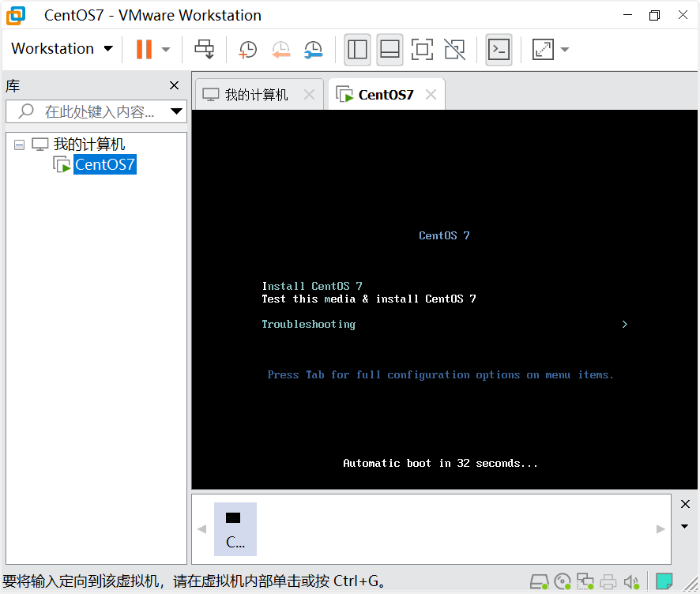The image size is (700, 594).
Task: Click the Troubleshooting submenu arrow
Action: point(625,325)
